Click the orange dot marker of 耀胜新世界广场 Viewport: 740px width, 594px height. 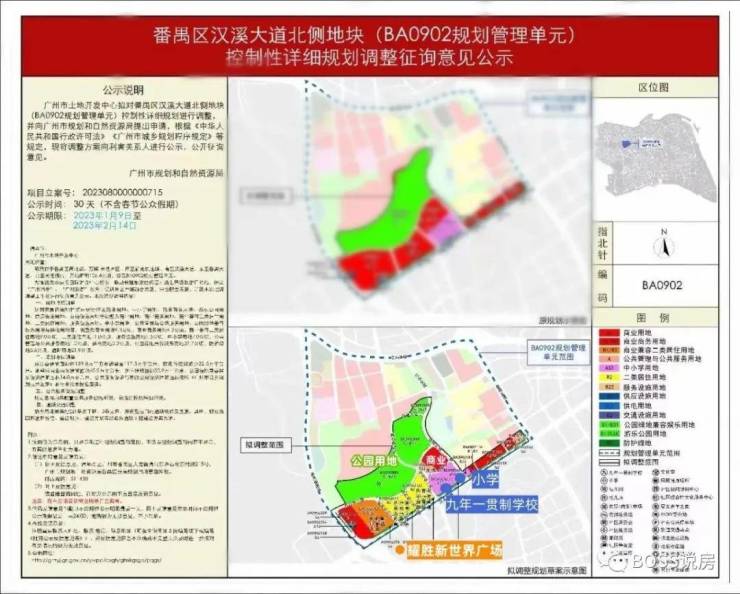(399, 549)
